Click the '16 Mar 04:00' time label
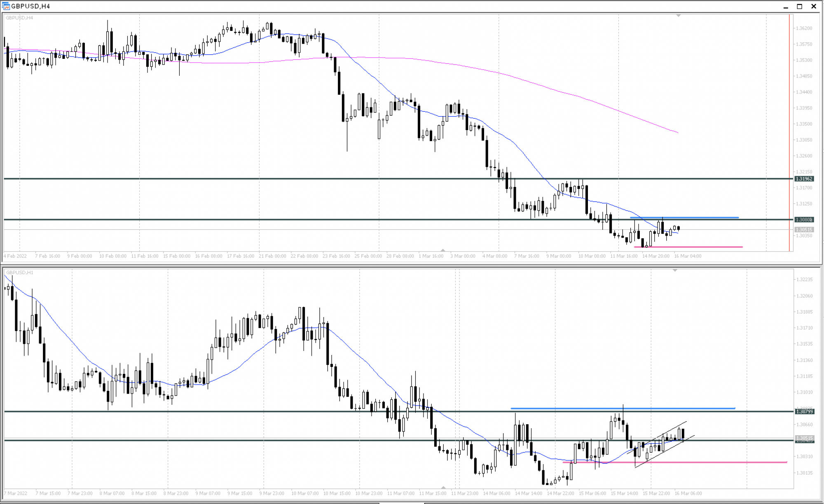This screenshot has width=824, height=504. (x=688, y=256)
